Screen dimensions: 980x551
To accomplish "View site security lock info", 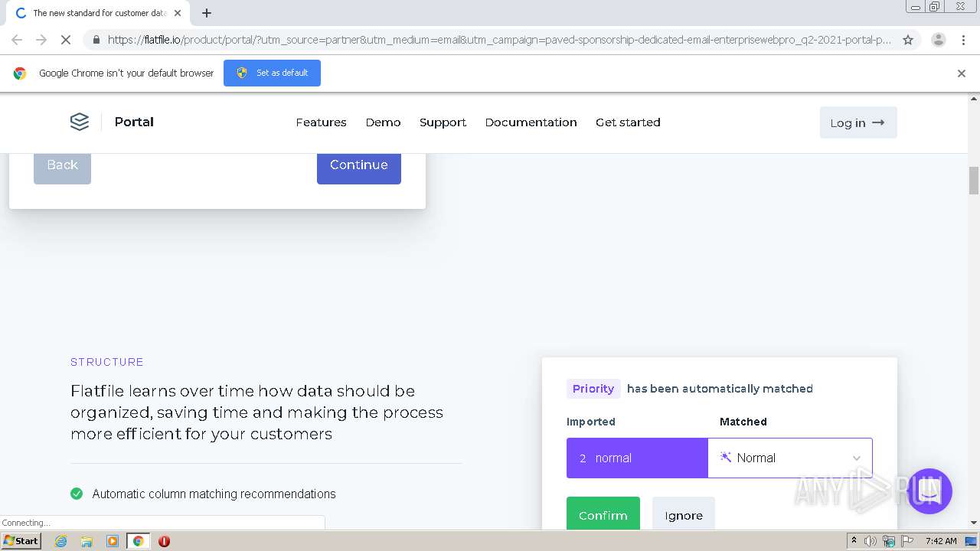I will tap(95, 40).
